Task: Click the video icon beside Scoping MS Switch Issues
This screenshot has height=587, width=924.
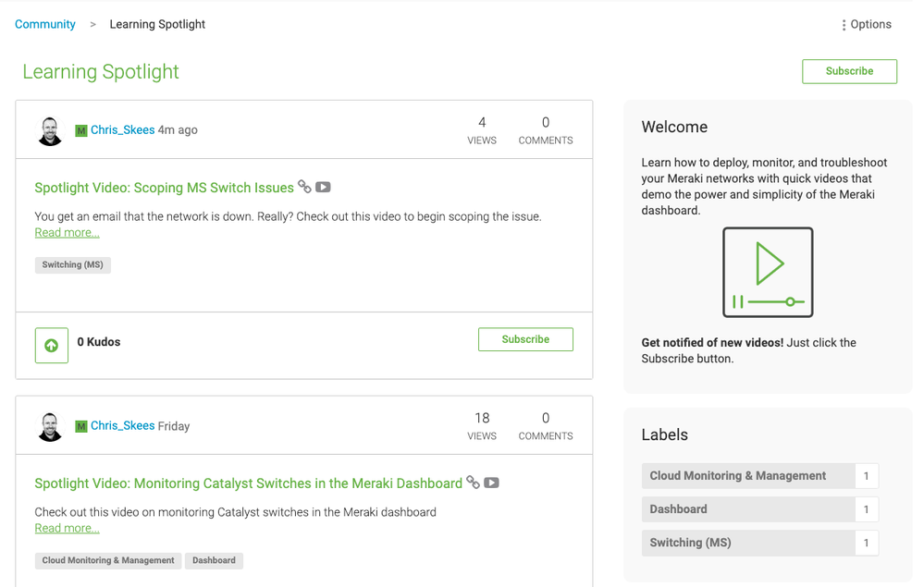Action: [x=323, y=187]
